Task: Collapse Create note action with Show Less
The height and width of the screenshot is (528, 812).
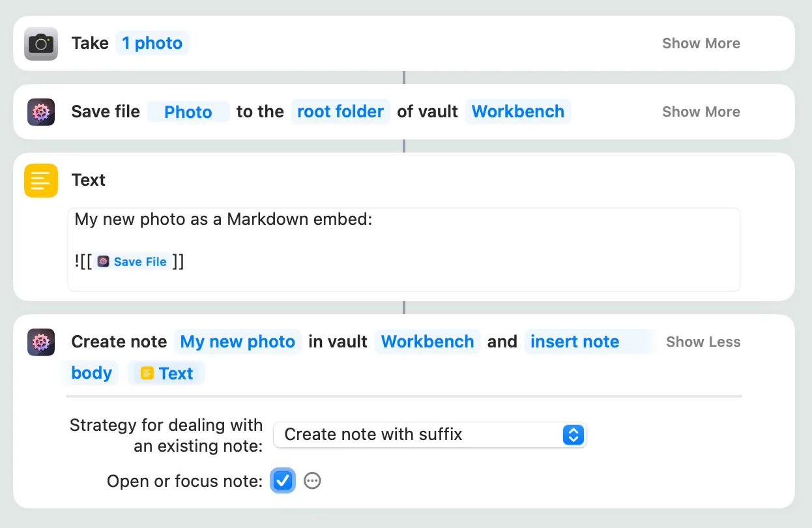Action: (703, 342)
